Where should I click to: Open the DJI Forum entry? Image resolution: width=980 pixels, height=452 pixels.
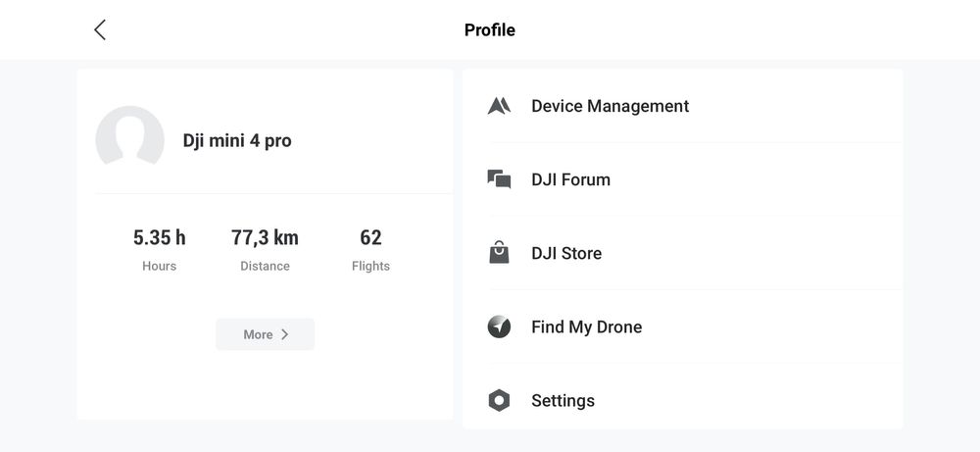pos(683,179)
